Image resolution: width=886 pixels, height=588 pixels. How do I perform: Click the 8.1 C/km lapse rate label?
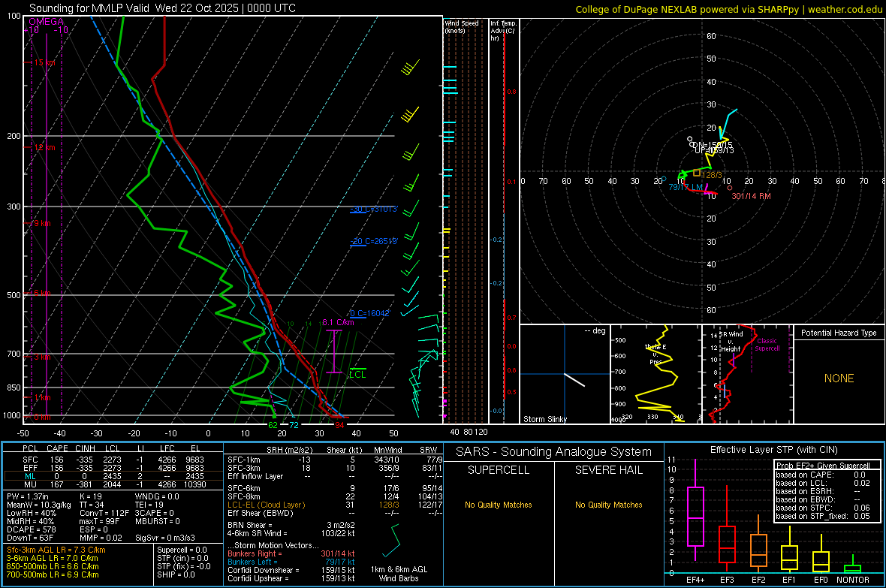coord(338,322)
